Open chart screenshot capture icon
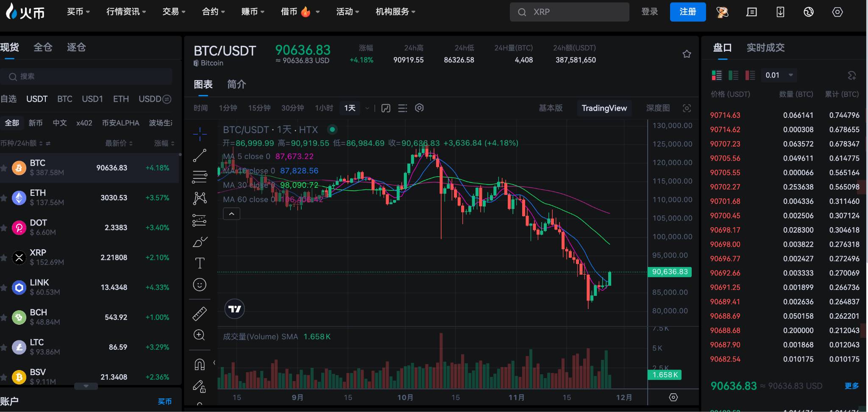The height and width of the screenshot is (412, 868). (687, 108)
